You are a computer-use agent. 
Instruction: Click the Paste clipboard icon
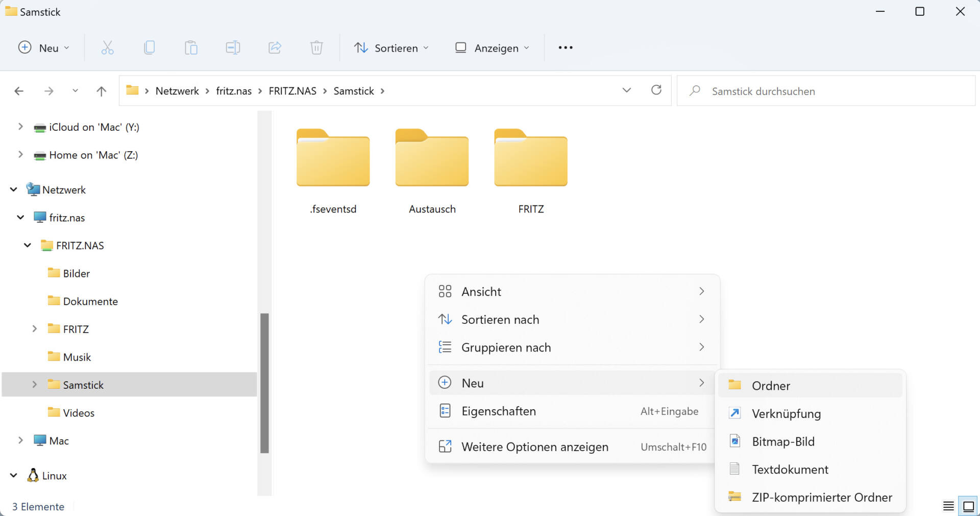click(191, 48)
